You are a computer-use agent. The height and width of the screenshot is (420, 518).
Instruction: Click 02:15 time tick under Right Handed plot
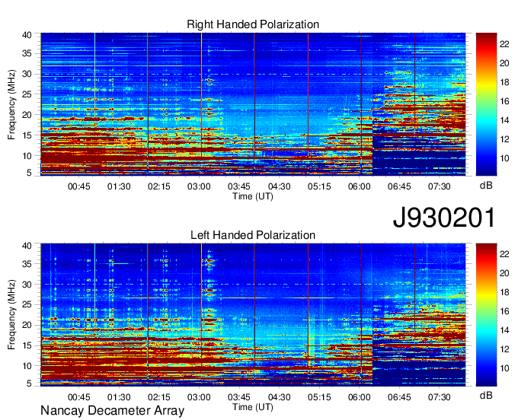click(x=159, y=186)
